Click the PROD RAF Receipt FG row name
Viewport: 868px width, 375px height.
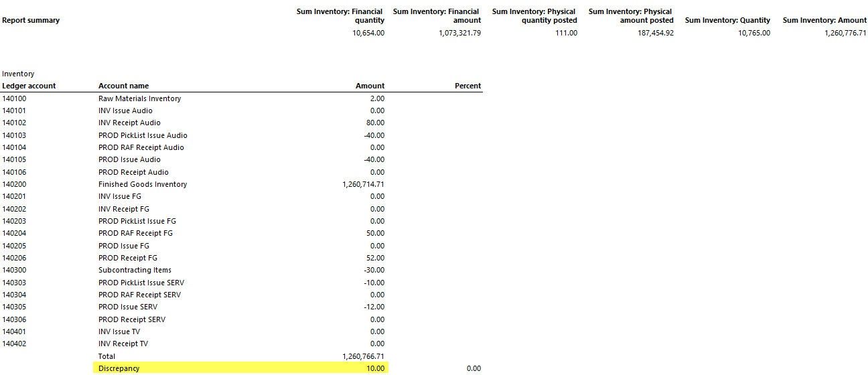135,233
